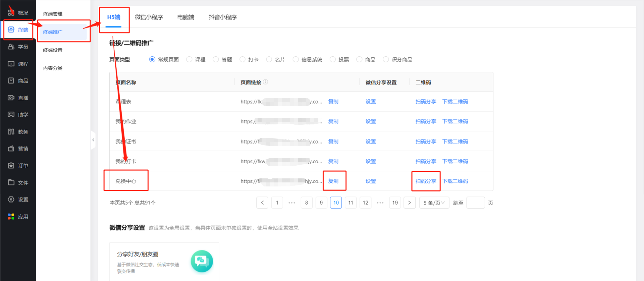644x281 pixels.
Task: Click the 跳至 page number input field
Action: coord(475,203)
